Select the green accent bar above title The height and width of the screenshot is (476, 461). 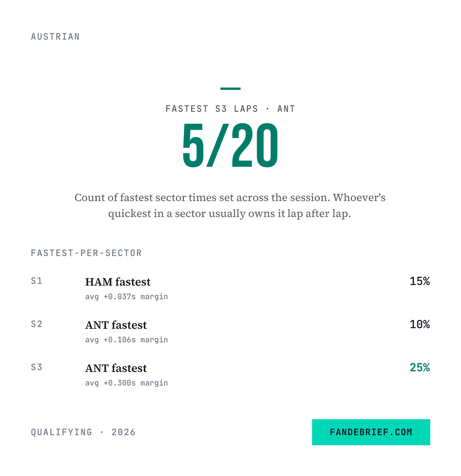pos(230,88)
